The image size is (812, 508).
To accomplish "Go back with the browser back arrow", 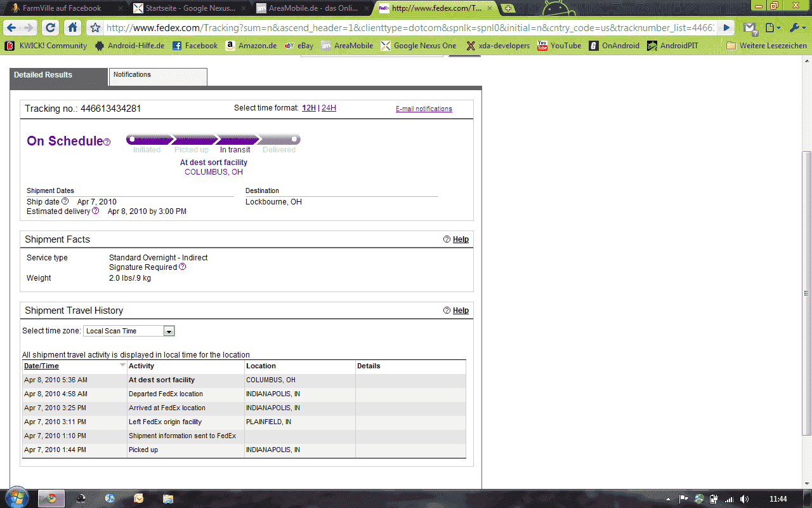I will tap(13, 28).
